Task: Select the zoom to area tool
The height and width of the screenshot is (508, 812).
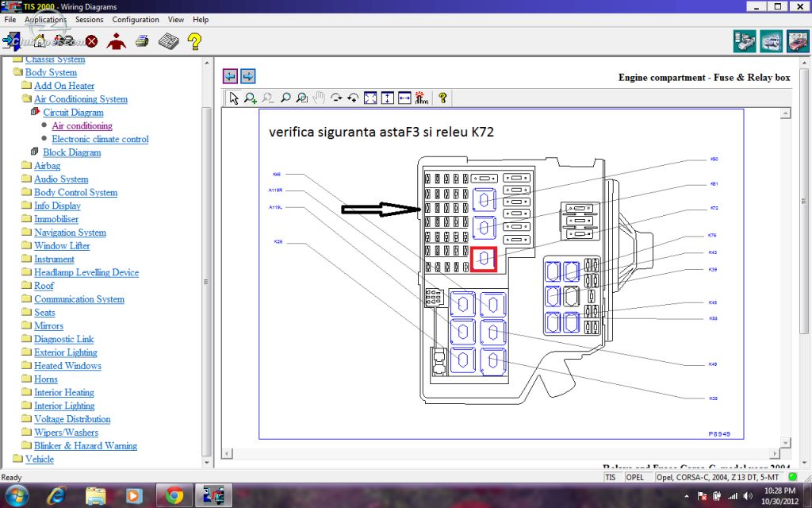Action: 302,98
